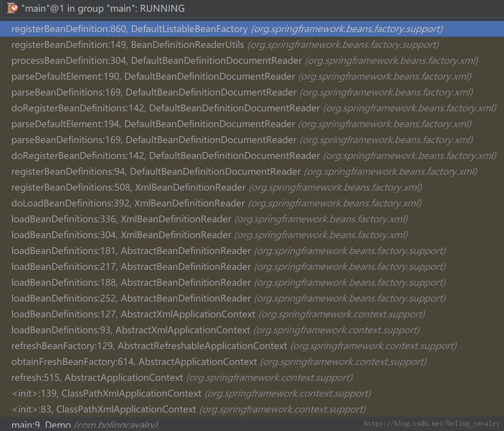Select the obtainFreshBeanFactory:614 stack frame
The width and height of the screenshot is (504, 431).
point(252,362)
